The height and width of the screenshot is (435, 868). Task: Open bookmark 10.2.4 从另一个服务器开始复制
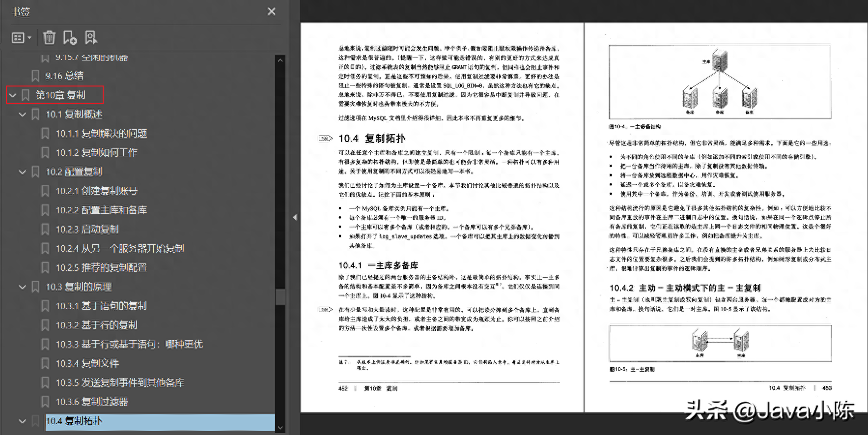tap(120, 248)
